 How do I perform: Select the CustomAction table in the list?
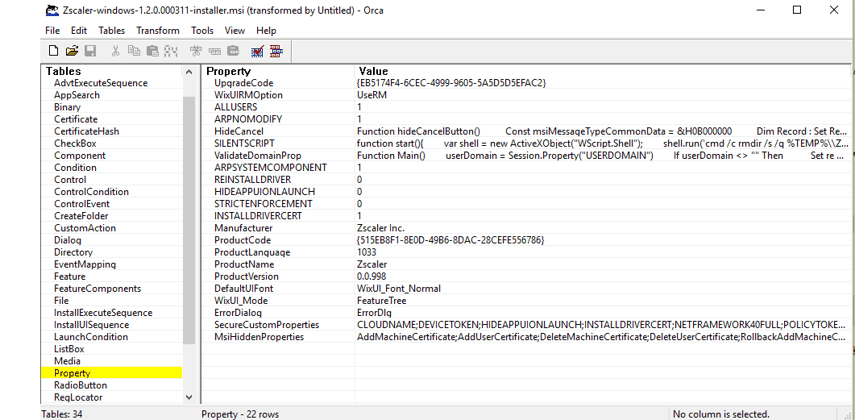click(x=85, y=228)
